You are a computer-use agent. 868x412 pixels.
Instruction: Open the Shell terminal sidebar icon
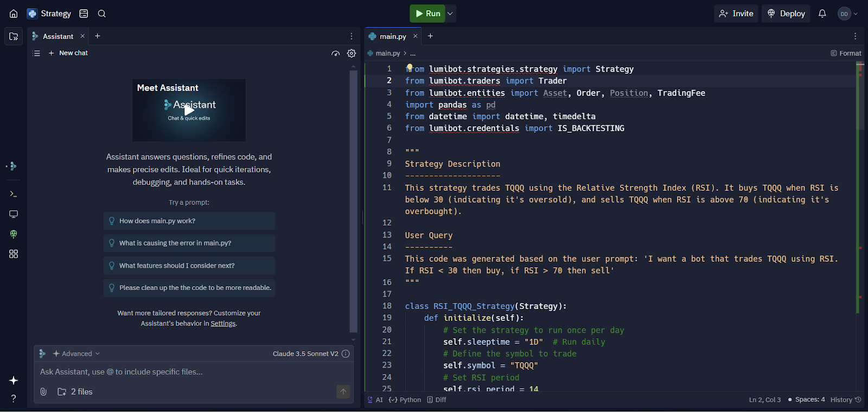point(14,194)
